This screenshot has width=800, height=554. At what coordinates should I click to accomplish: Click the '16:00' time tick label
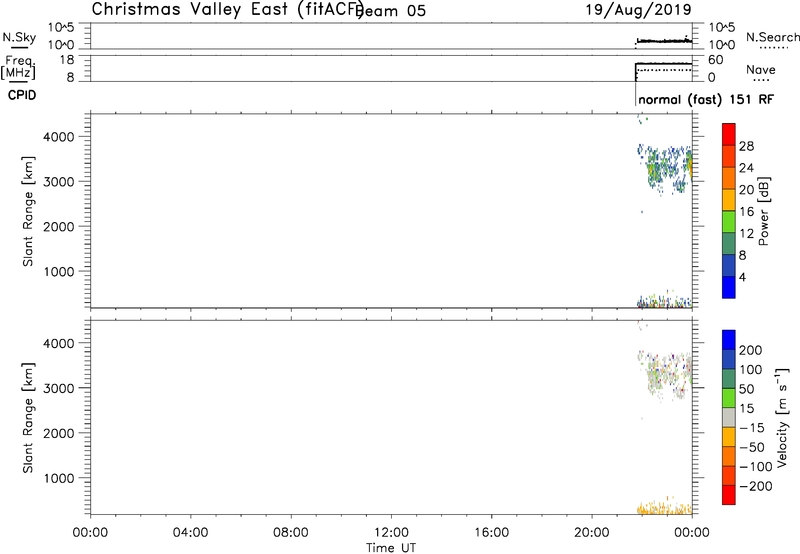(x=491, y=533)
